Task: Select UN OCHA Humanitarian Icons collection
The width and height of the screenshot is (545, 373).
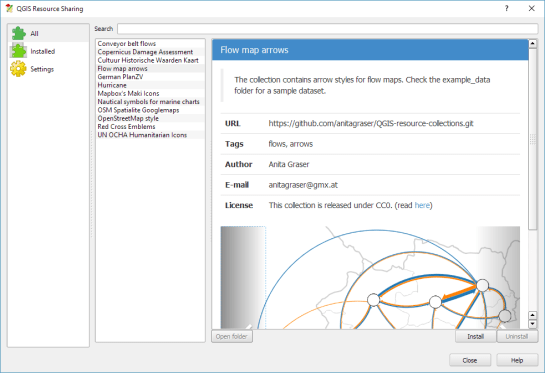Action: [150, 135]
